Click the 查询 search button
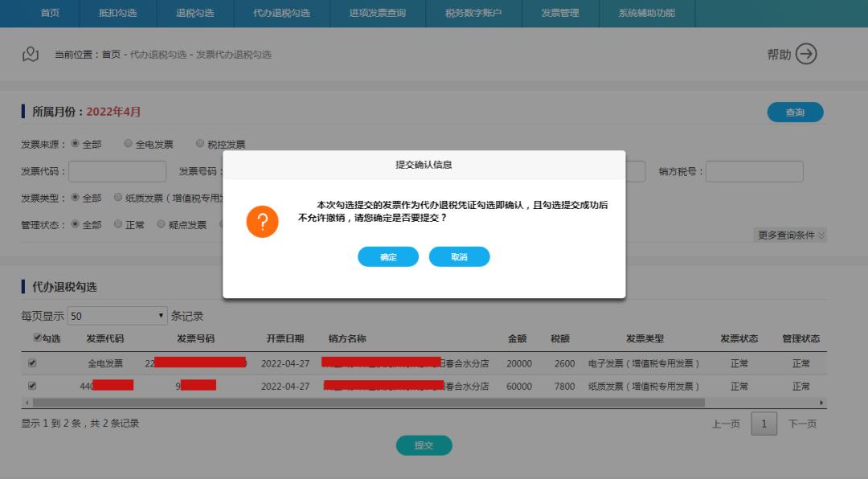Screen dimensions: 868x479 [795, 112]
